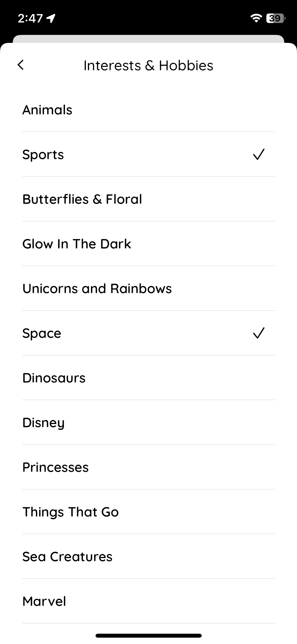The image size is (297, 644).
Task: Select the Marvel option
Action: (148, 601)
